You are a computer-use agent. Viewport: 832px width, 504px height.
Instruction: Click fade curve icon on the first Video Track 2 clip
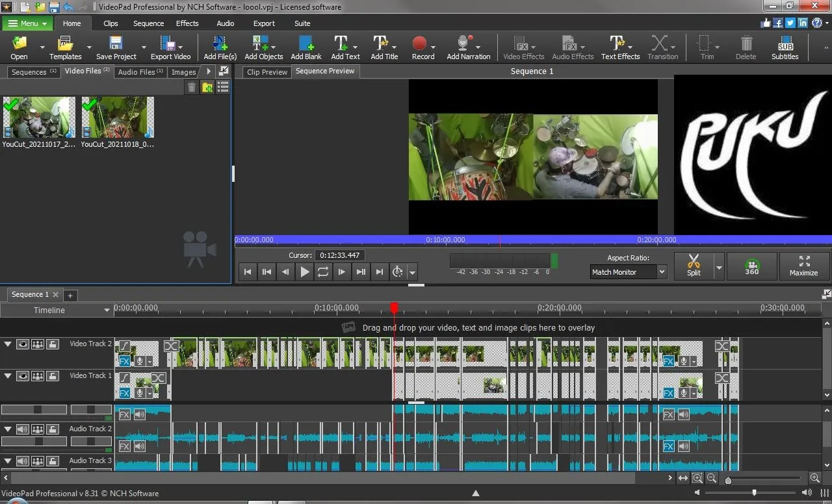[124, 346]
